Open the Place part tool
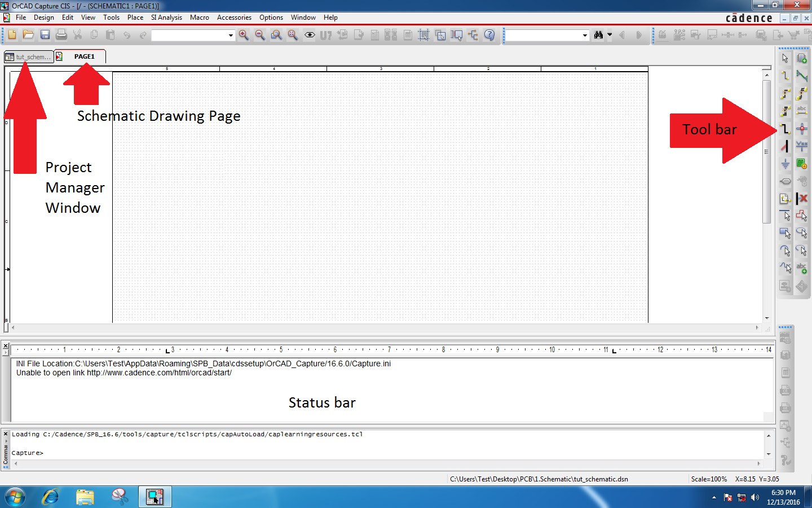This screenshot has width=812, height=508. [x=802, y=58]
